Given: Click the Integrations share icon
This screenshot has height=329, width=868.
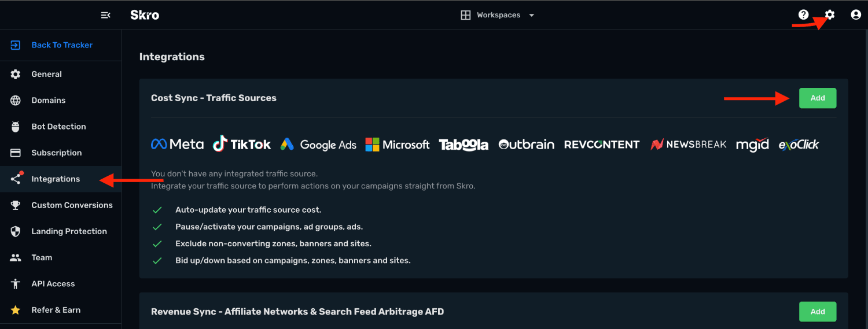Looking at the screenshot, I should [x=16, y=179].
